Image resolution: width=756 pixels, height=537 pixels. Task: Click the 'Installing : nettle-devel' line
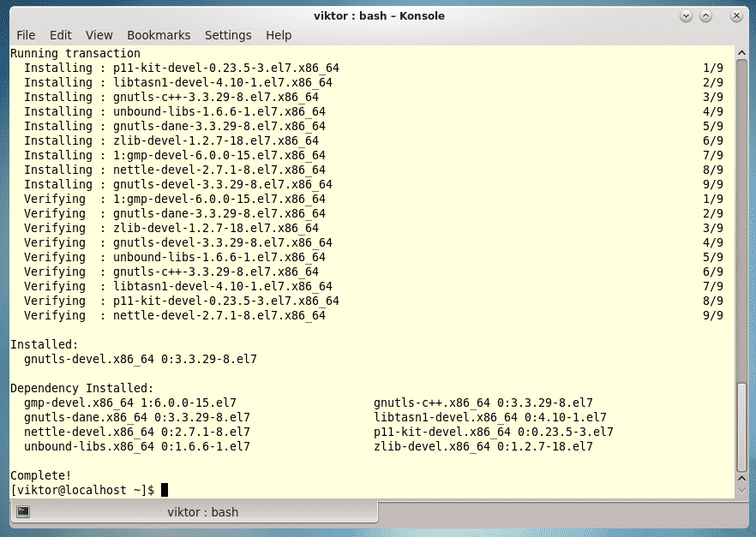pyautogui.click(x=175, y=170)
